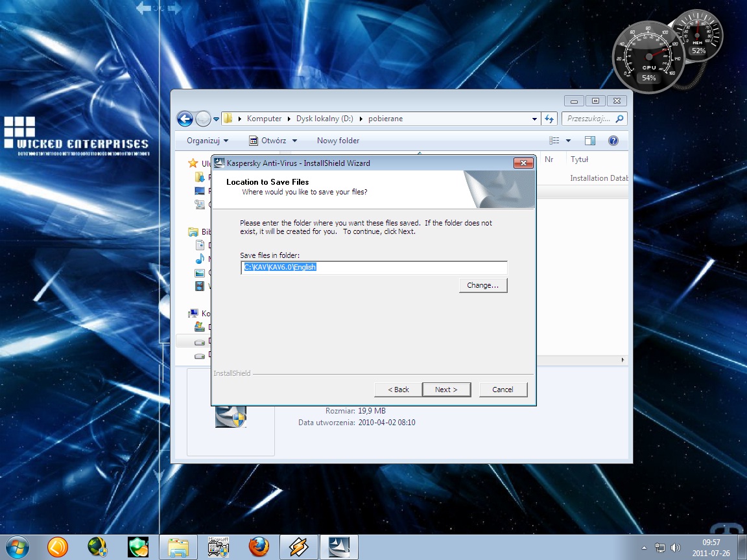Select pobierane in the address breadcrumb
This screenshot has height=560, width=747.
click(x=385, y=119)
